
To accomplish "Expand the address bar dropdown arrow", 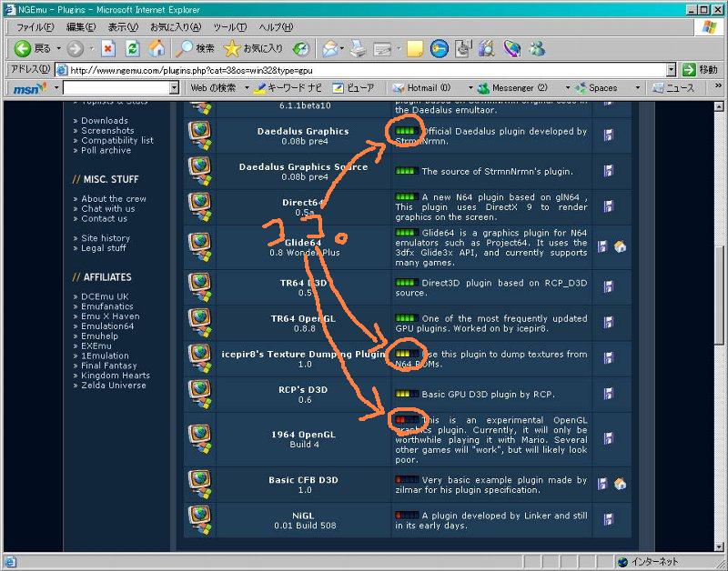I will coord(671,70).
